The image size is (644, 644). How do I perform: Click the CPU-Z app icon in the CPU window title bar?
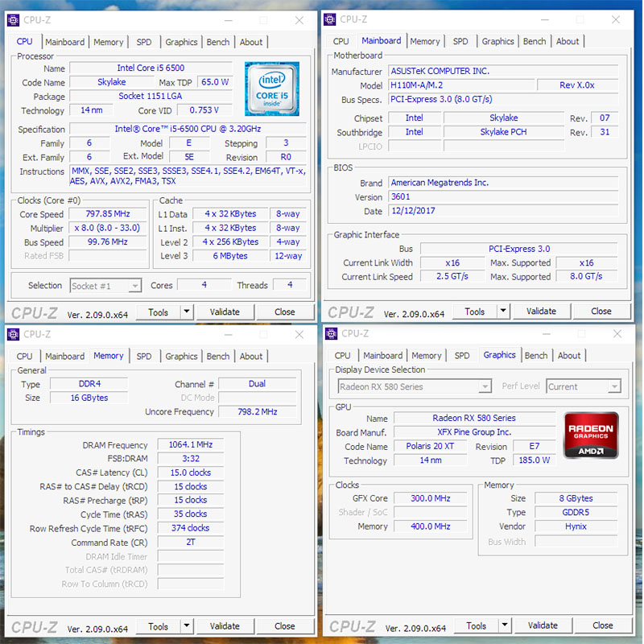click(13, 20)
